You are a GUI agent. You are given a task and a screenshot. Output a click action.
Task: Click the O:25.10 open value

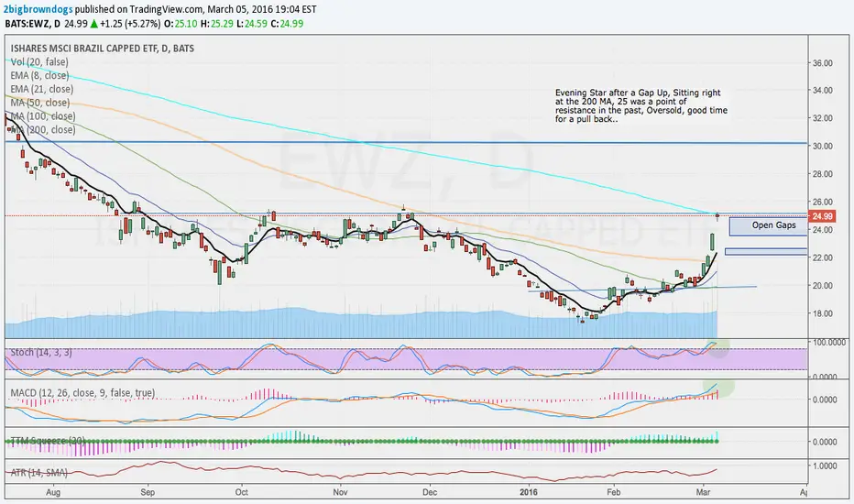(x=181, y=24)
